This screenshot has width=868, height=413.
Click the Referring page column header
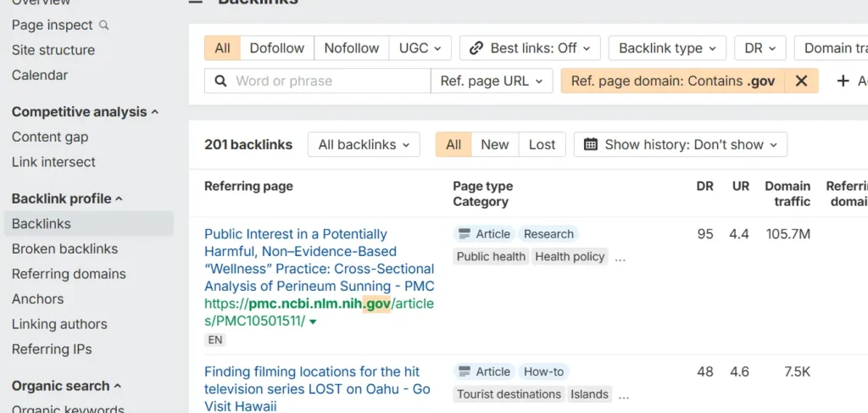point(248,187)
